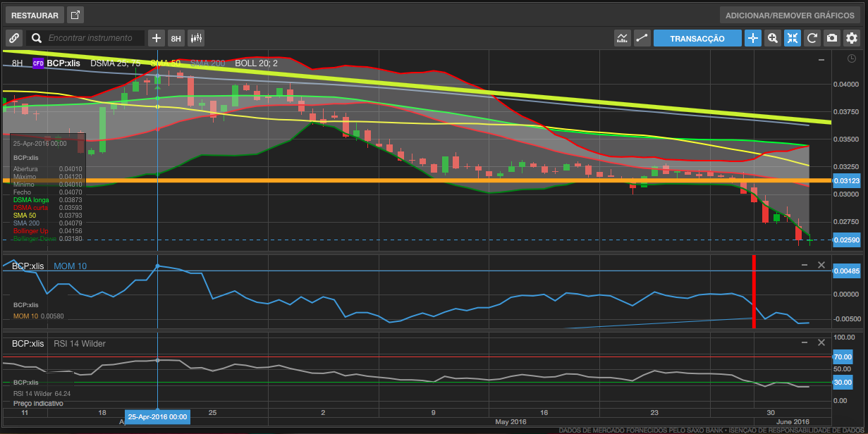Open chart settings gear
The image size is (868, 434).
pos(852,38)
